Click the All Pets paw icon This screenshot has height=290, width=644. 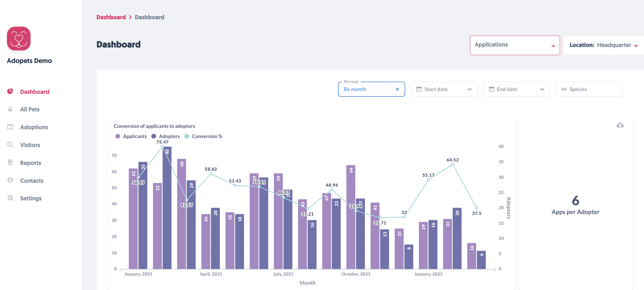coord(10,109)
